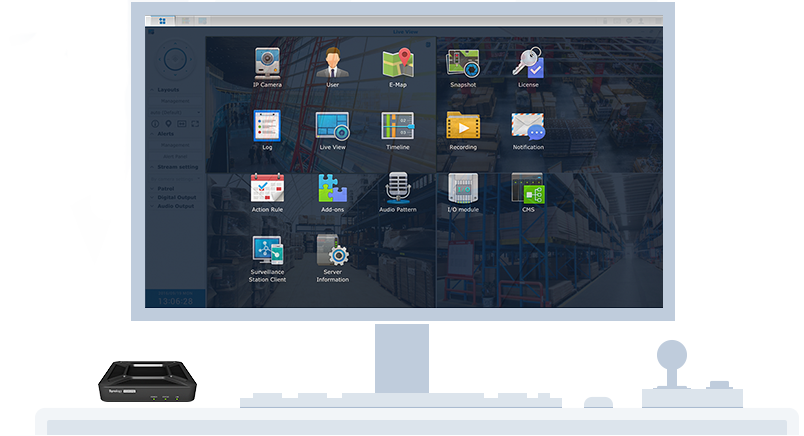Viewport: 804px width, 436px height.
Task: Open the By camera settings dropdown
Action: [x=175, y=179]
